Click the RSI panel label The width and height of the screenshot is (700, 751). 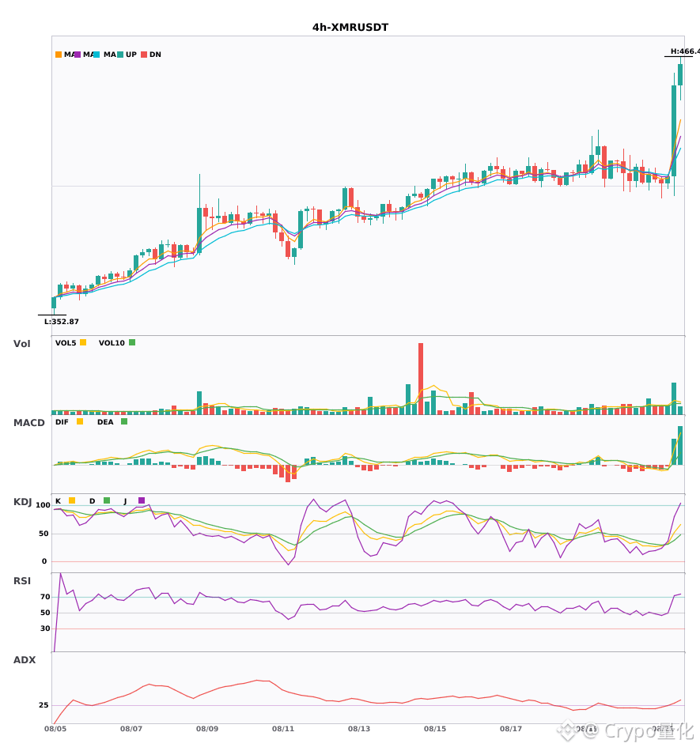click(x=22, y=581)
